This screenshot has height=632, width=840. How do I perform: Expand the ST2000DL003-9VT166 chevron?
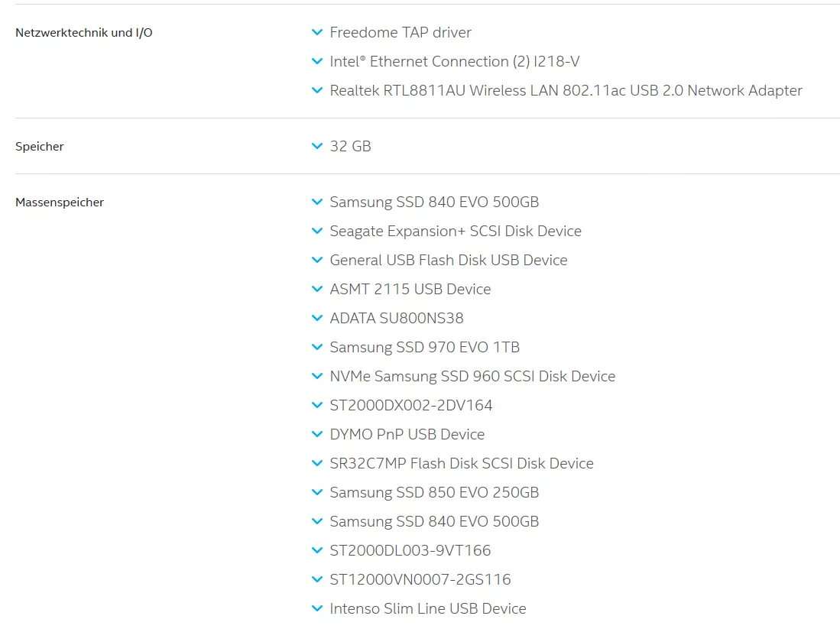tap(317, 550)
